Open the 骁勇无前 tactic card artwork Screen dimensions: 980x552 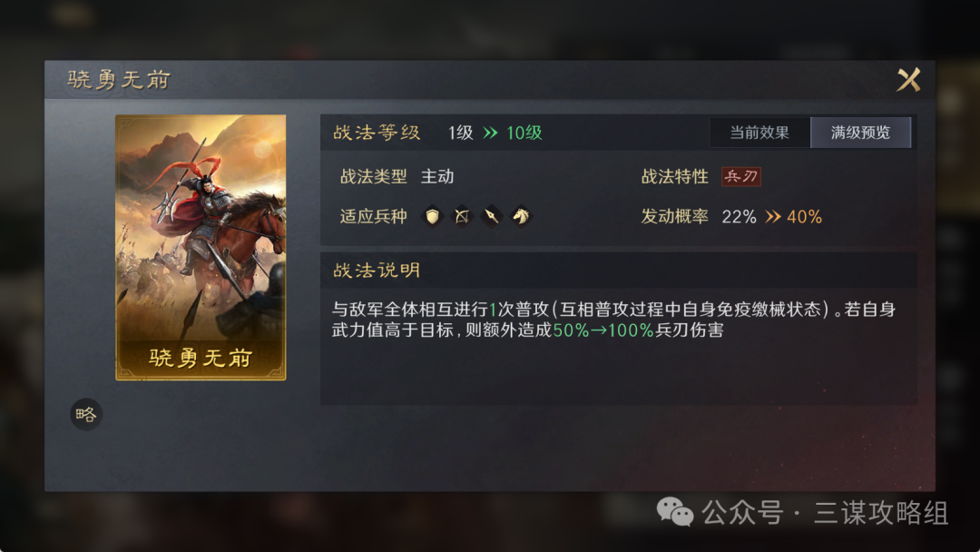201,247
